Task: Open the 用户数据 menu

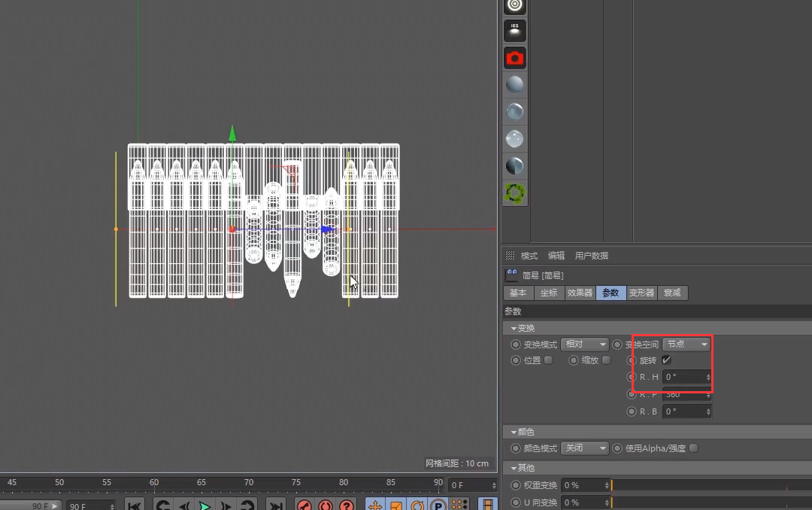Action: pos(591,256)
